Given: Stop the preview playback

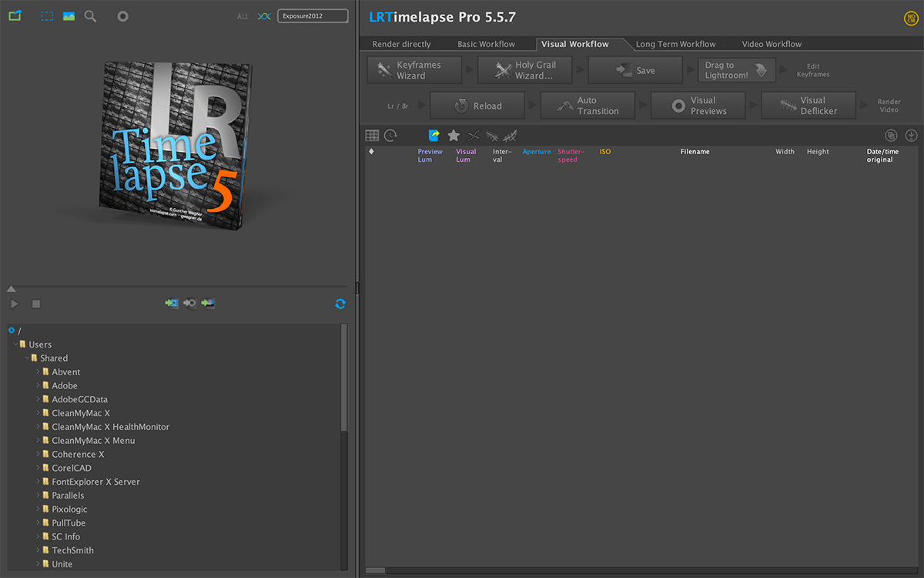Looking at the screenshot, I should 36,304.
